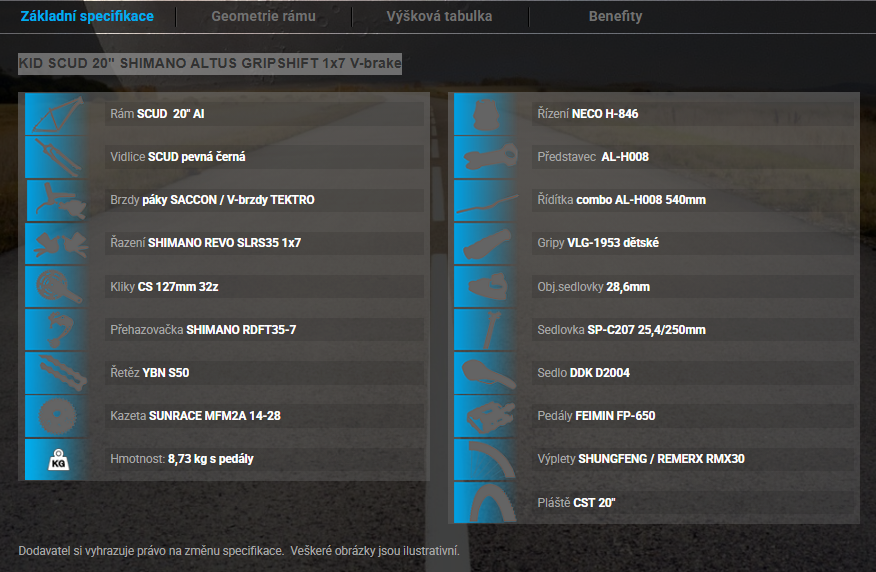Click Gripy VLG-1953 dětské text
Image resolution: width=876 pixels, height=572 pixels.
[598, 243]
